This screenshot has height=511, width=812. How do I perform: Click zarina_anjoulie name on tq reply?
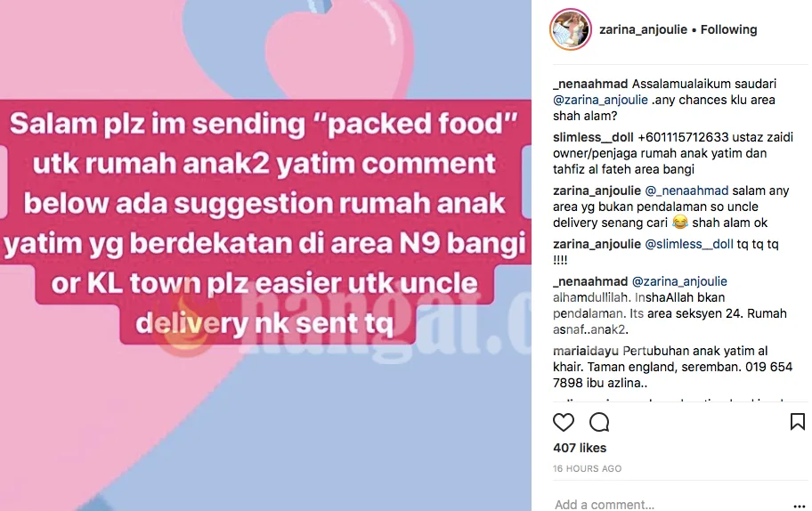coord(597,244)
